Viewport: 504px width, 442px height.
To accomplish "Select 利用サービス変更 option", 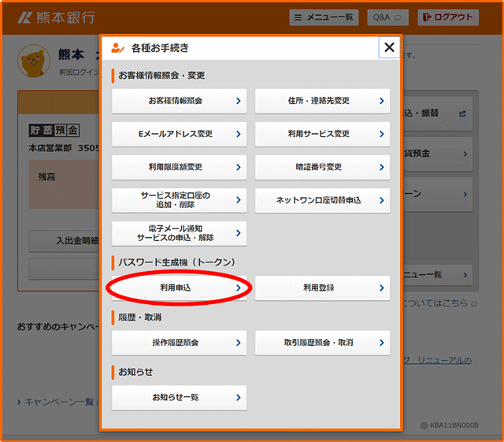I will (x=322, y=134).
